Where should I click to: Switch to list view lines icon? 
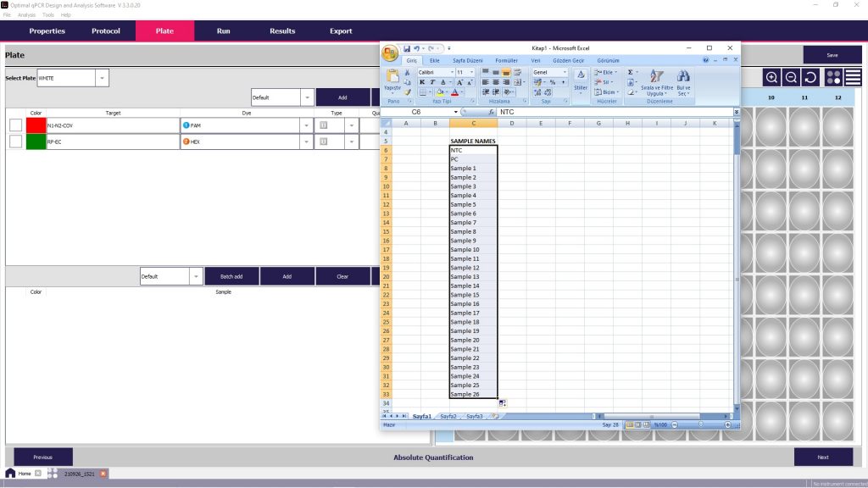[x=853, y=77]
